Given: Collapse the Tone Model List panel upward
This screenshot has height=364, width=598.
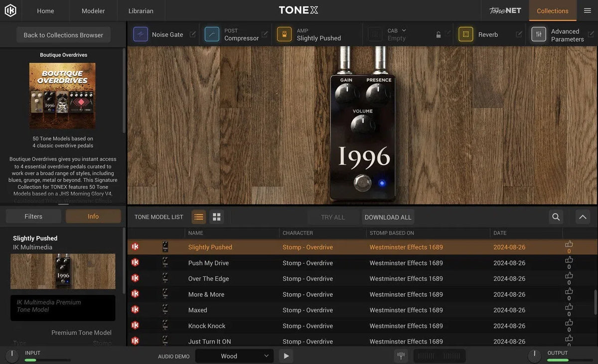Looking at the screenshot, I should [x=582, y=217].
